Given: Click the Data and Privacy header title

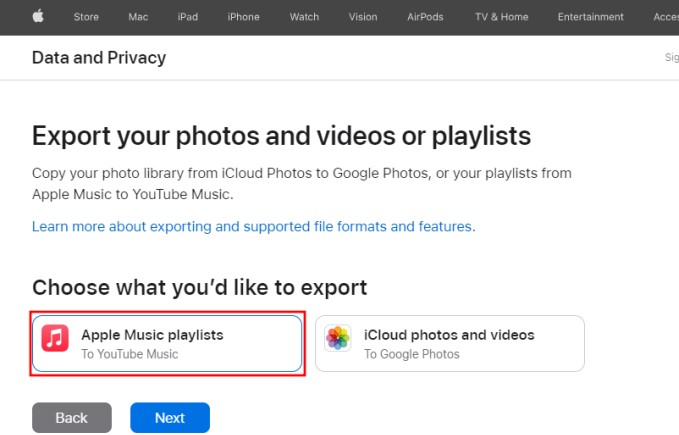Looking at the screenshot, I should pyautogui.click(x=99, y=58).
